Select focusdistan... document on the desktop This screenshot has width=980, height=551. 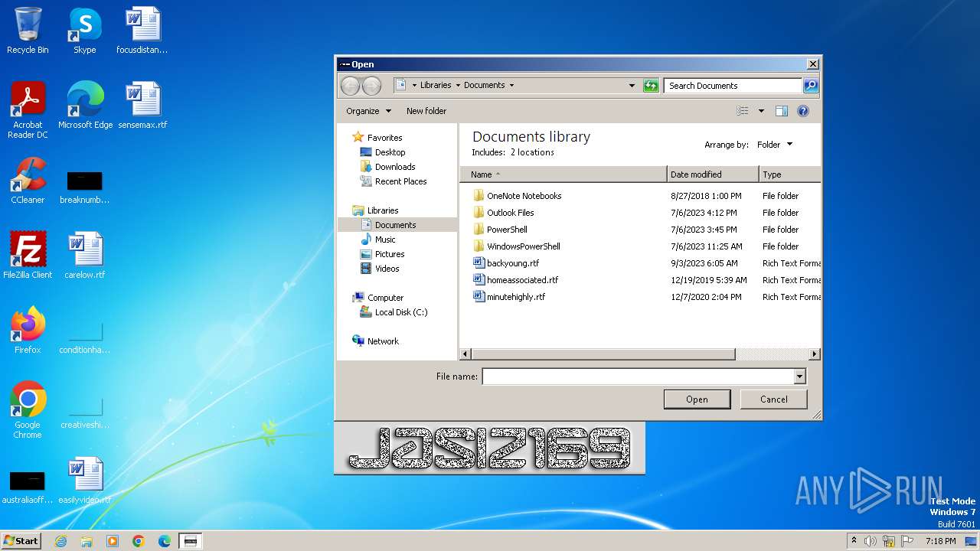click(142, 31)
